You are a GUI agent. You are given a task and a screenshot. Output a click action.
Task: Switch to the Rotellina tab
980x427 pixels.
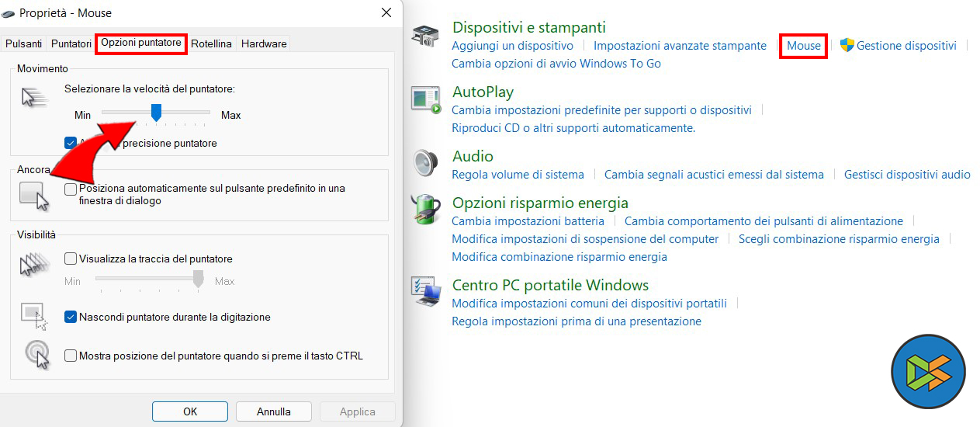point(211,43)
